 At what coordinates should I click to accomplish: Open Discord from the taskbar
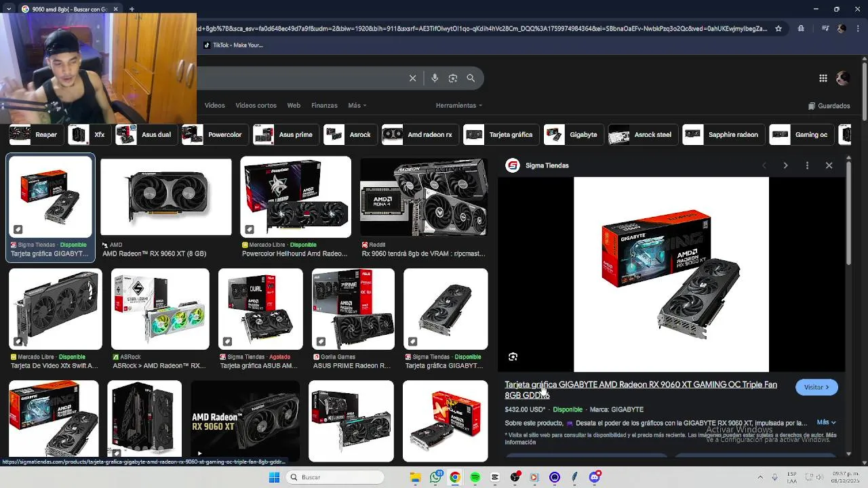pyautogui.click(x=595, y=477)
